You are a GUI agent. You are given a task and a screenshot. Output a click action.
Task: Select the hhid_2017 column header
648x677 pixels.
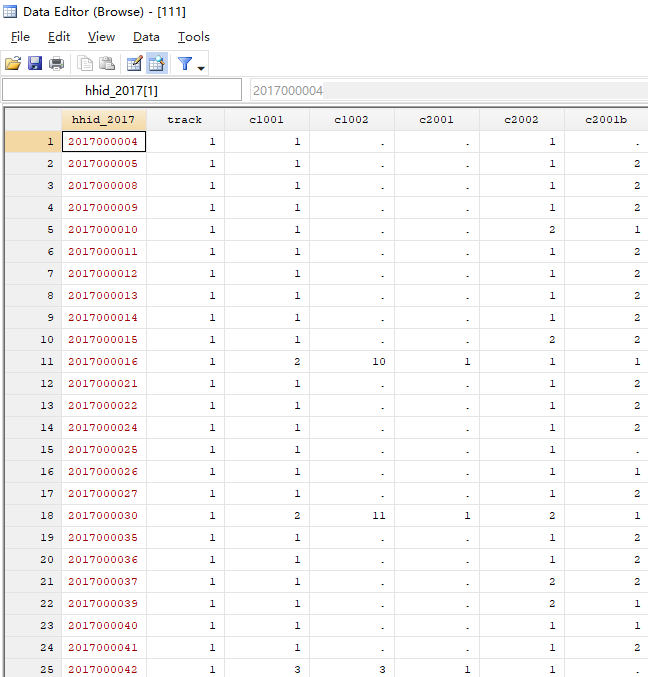pyautogui.click(x=103, y=120)
